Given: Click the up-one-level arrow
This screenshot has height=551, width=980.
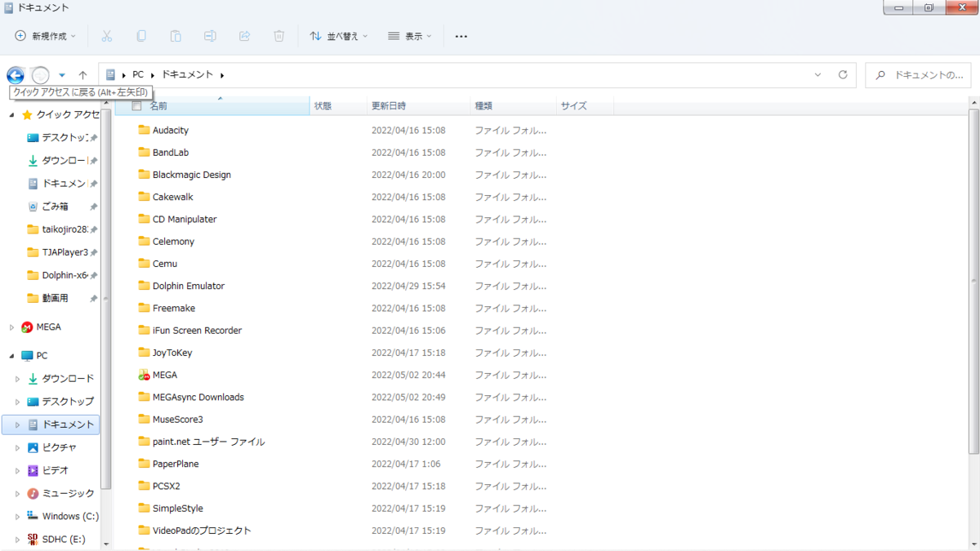Looking at the screenshot, I should tap(82, 75).
